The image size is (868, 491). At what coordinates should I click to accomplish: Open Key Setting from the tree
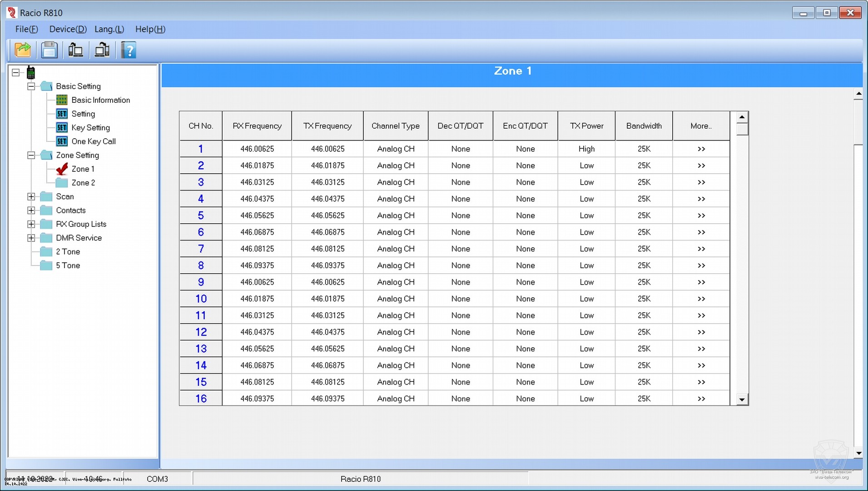(90, 128)
